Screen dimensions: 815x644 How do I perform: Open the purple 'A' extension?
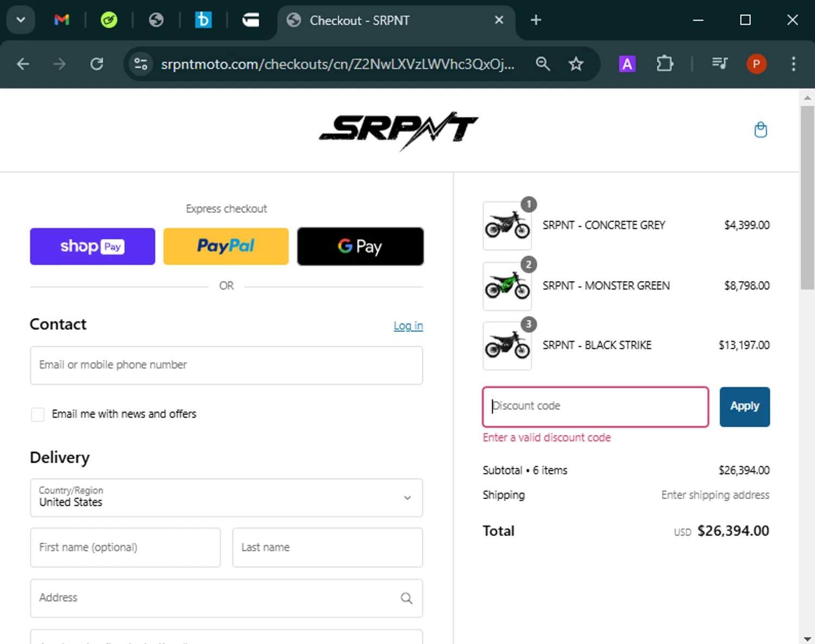coord(627,64)
